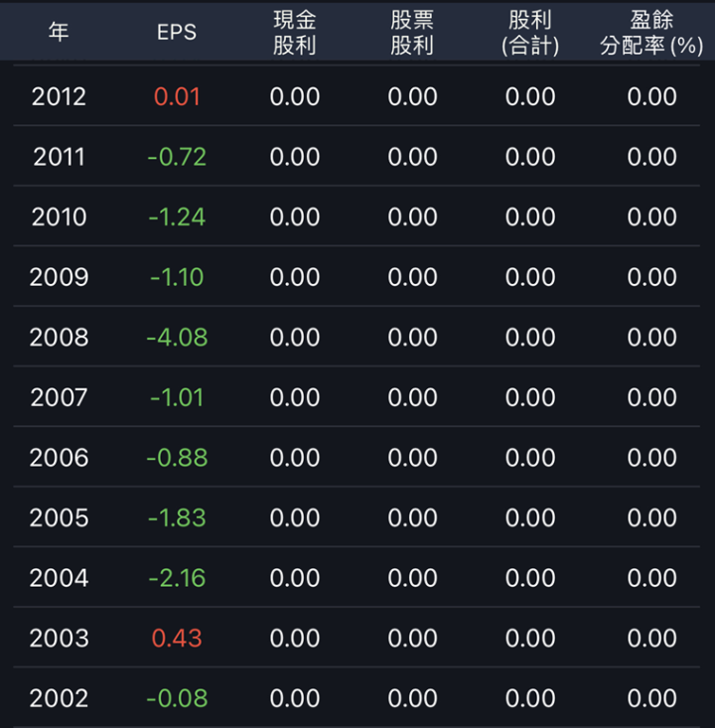
Task: Select the EPS value -0.72
Action: [x=177, y=157]
